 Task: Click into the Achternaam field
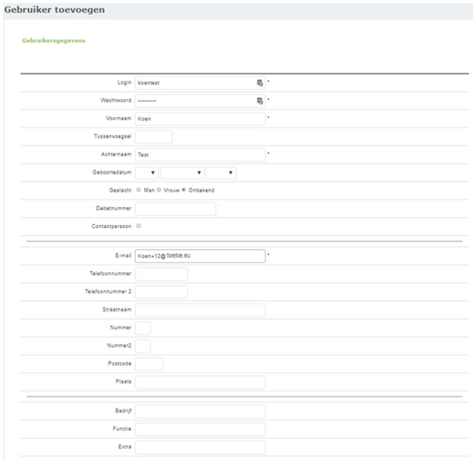pyautogui.click(x=200, y=155)
